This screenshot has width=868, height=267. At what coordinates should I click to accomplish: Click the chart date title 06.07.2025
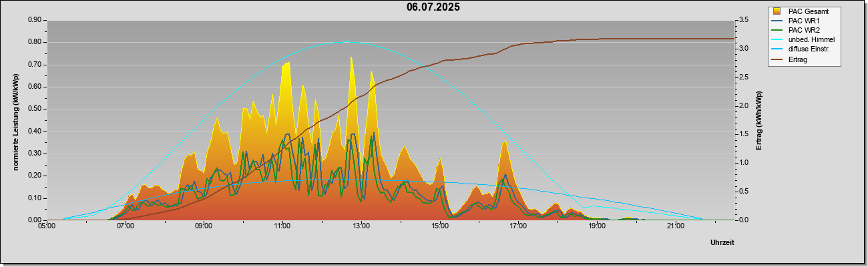point(433,7)
